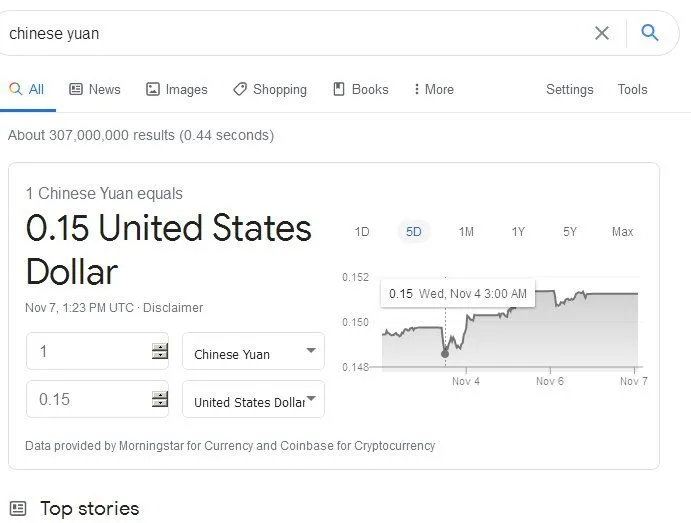The width and height of the screenshot is (691, 523).
Task: Clear the search box with X icon
Action: [602, 33]
